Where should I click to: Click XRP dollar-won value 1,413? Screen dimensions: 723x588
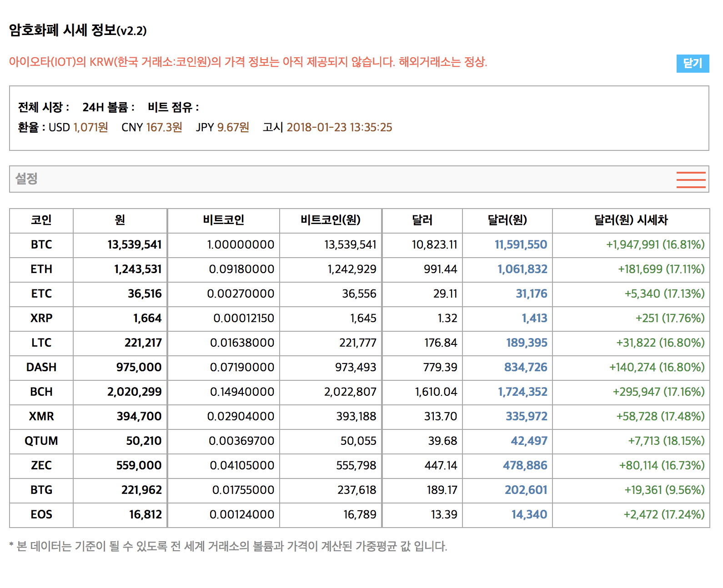pyautogui.click(x=534, y=319)
